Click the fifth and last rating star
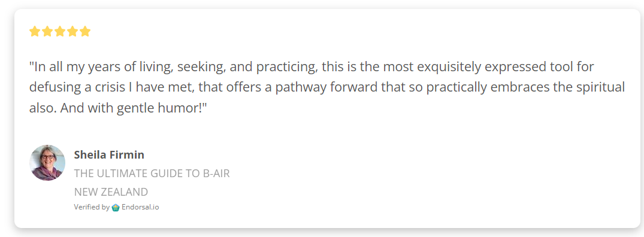 (85, 32)
